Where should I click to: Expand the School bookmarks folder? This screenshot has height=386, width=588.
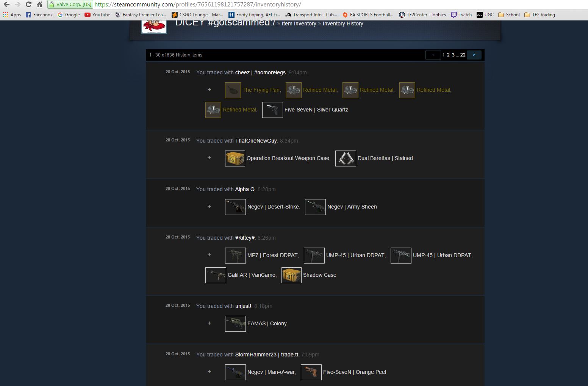tap(509, 15)
